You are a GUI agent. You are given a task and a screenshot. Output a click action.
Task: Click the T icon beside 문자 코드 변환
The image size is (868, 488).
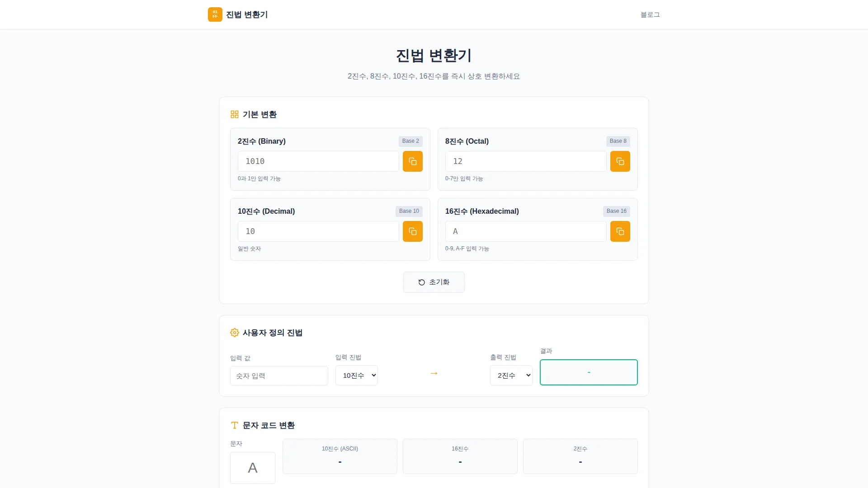(x=234, y=425)
